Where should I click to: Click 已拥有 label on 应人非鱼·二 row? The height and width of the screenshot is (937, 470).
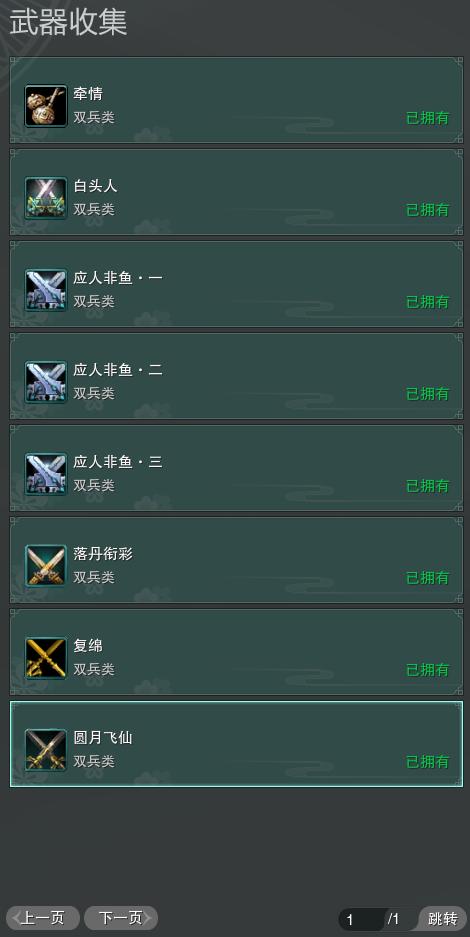pos(428,394)
